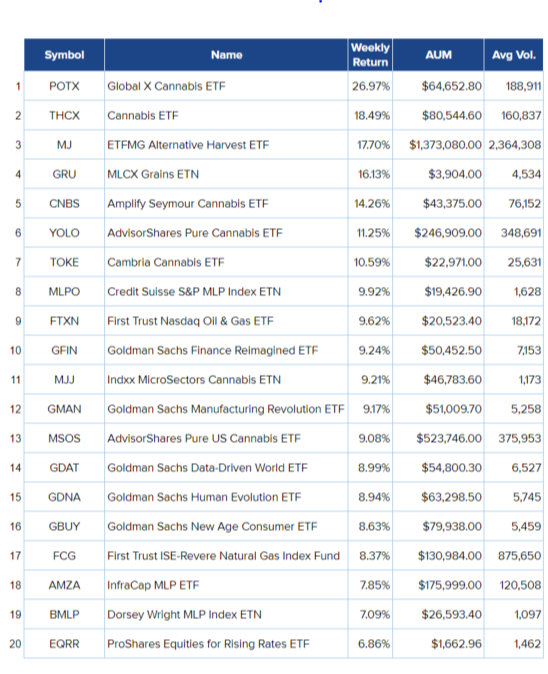Viewport: 548px width, 674px height.
Task: Select the THCX symbol cell
Action: pos(64,116)
